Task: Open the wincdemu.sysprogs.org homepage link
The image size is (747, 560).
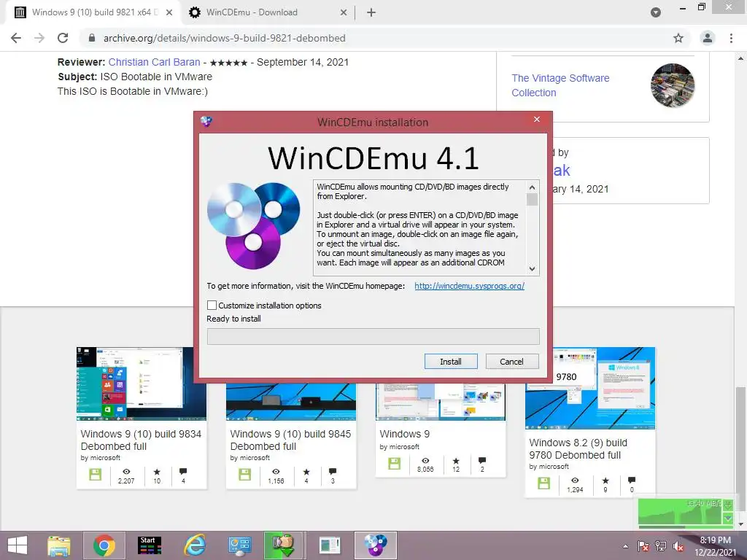Action: tap(469, 286)
